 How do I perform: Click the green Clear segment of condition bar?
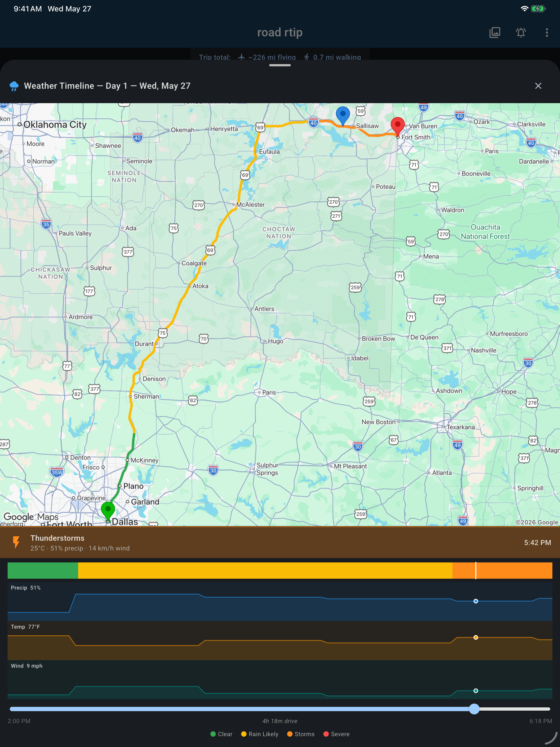click(x=43, y=570)
